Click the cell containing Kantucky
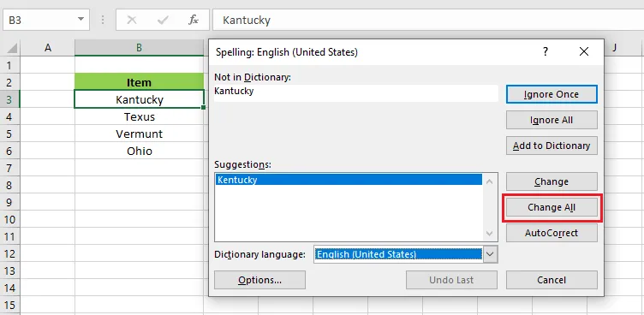The image size is (644, 315). coord(140,99)
